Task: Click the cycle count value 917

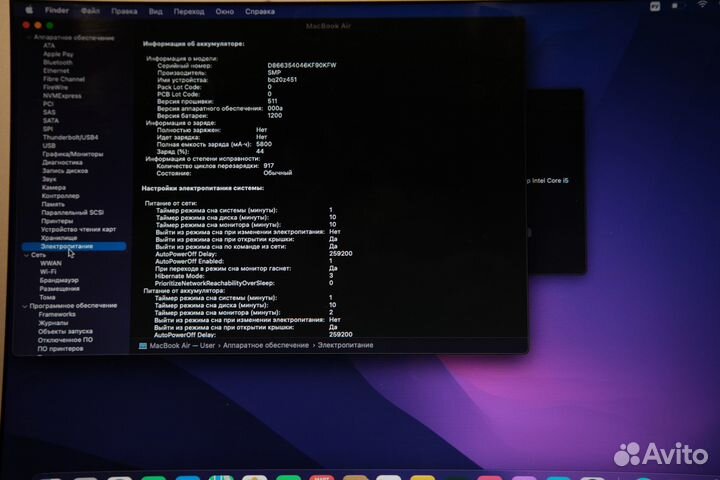Action: [269, 166]
